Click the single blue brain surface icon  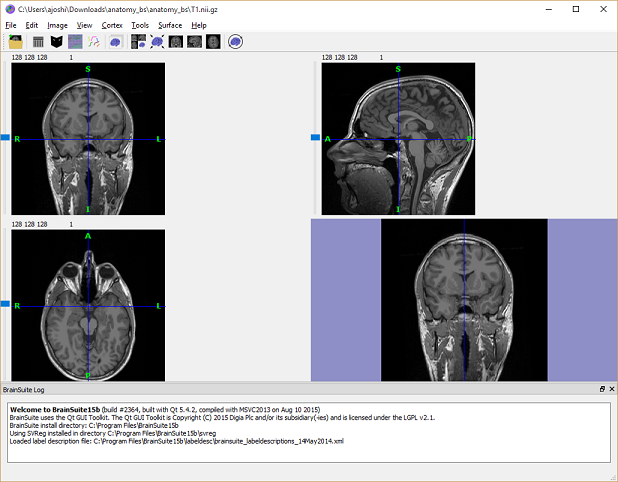pyautogui.click(x=116, y=42)
